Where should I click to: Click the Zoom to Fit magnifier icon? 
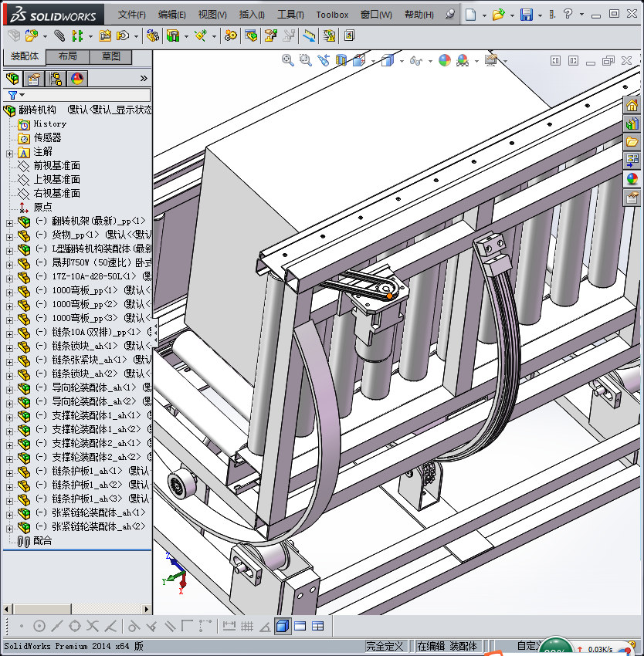point(288,60)
